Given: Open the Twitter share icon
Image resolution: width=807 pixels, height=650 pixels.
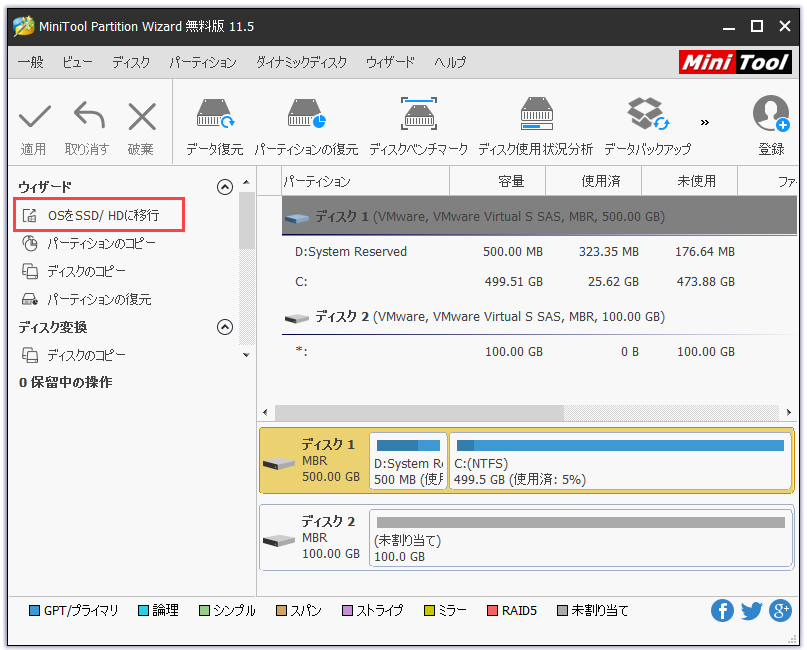Looking at the screenshot, I should pos(751,611).
